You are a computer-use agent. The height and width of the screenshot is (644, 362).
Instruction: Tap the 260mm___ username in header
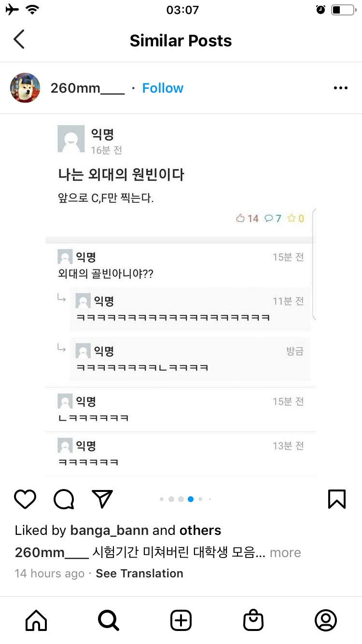pyautogui.click(x=87, y=88)
